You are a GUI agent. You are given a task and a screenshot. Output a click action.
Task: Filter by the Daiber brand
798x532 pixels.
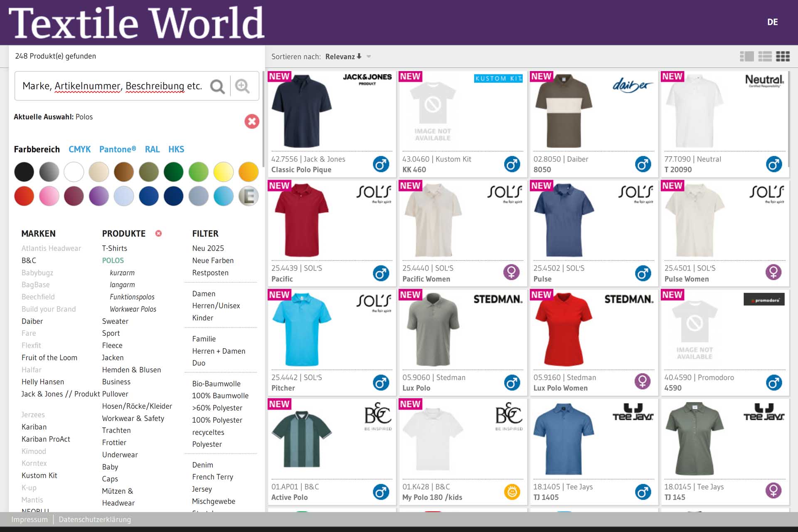pyautogui.click(x=32, y=321)
